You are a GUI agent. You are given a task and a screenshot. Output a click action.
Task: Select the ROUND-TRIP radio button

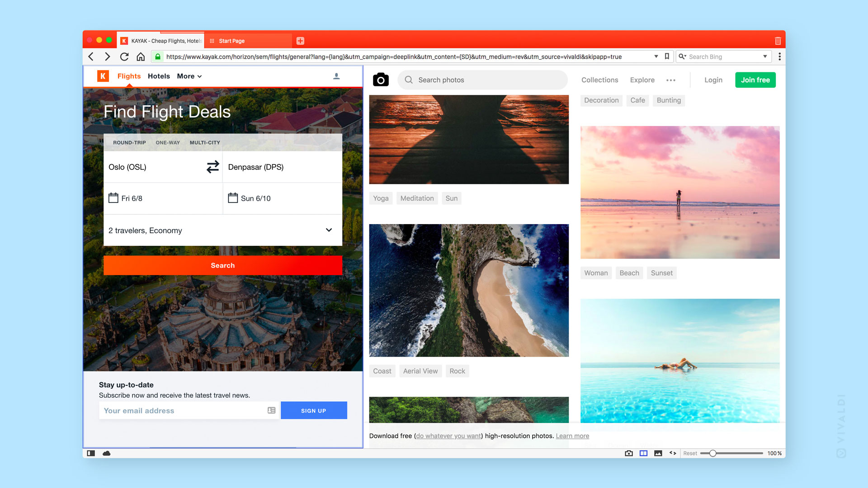click(129, 142)
